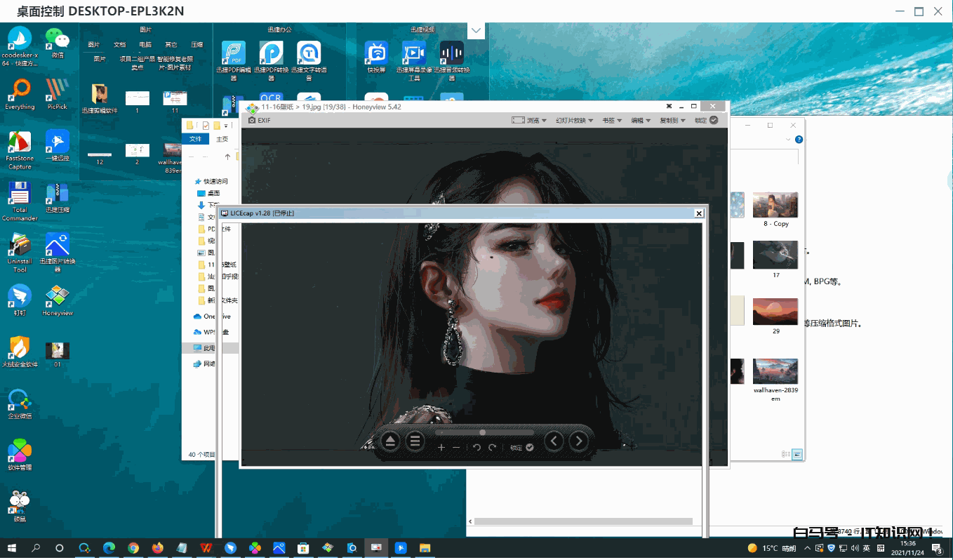Open the 幻灯片放映 slideshow dropdown
953x560 pixels.
click(x=574, y=121)
